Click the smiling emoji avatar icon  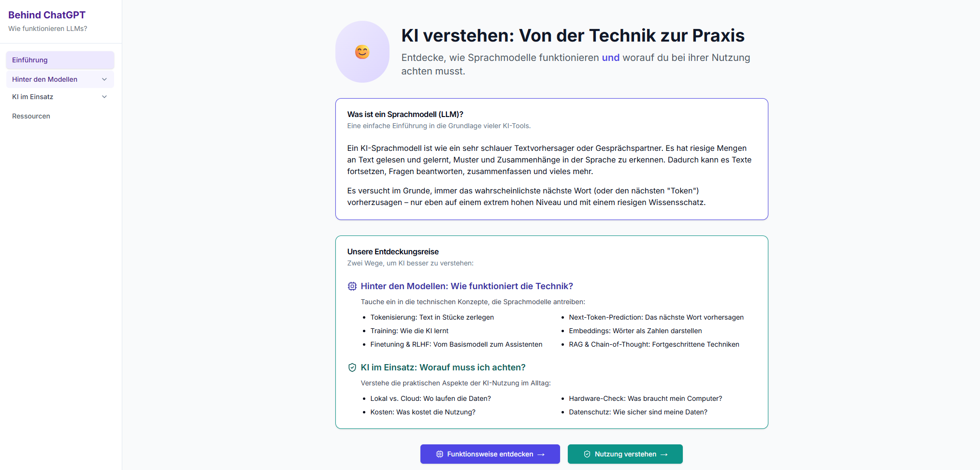click(362, 52)
